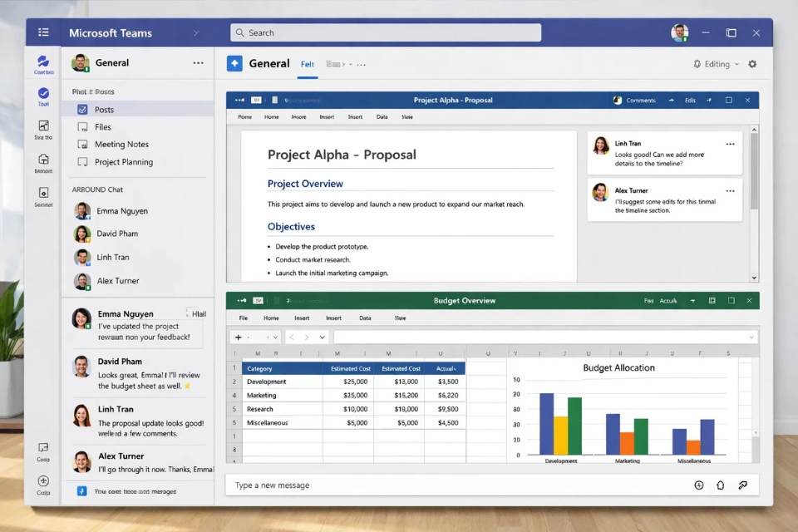798x532 pixels.
Task: Click the plus icon in the Budget Overview formula bar
Action: click(238, 337)
